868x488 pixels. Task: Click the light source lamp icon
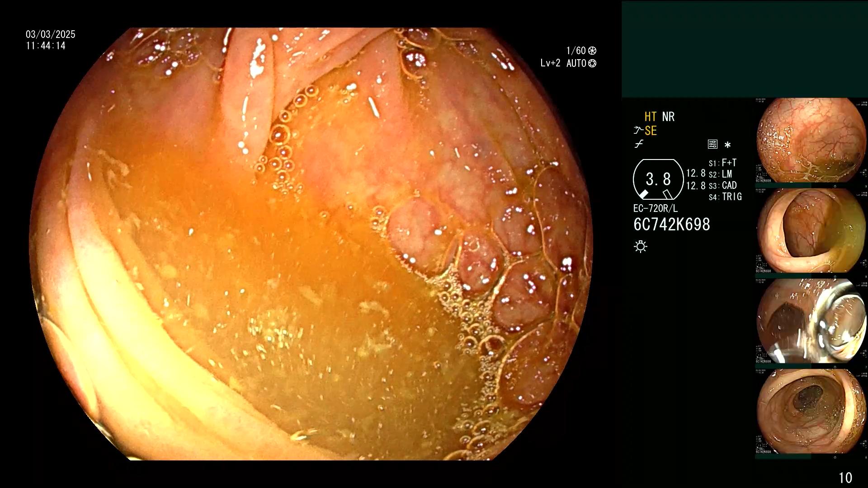click(x=641, y=246)
